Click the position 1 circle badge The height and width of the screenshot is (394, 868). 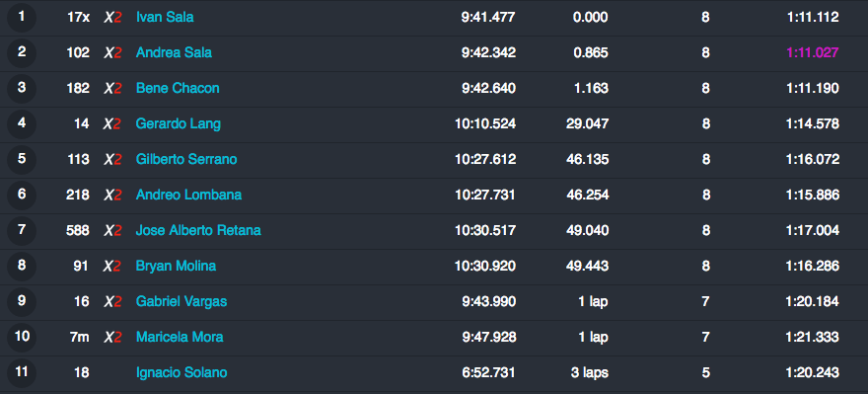22,17
